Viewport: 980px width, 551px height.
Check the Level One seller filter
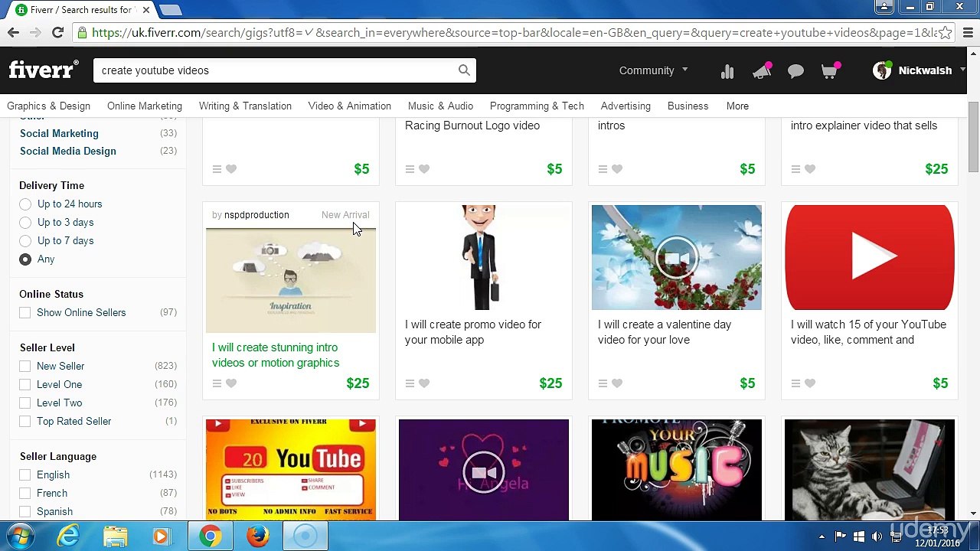point(25,385)
